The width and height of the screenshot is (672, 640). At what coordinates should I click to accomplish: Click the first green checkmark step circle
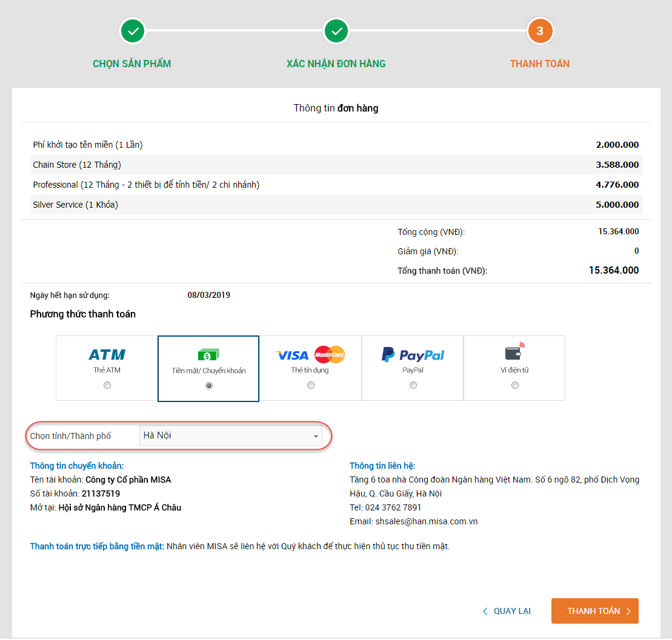(x=132, y=31)
